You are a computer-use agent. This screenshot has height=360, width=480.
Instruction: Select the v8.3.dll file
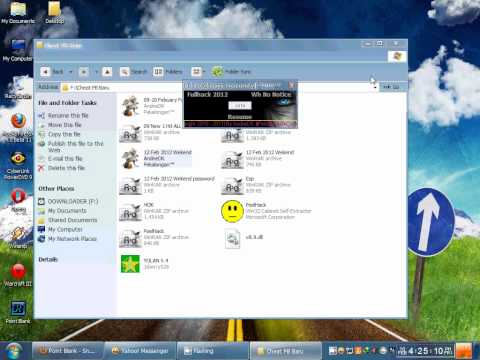(244, 238)
